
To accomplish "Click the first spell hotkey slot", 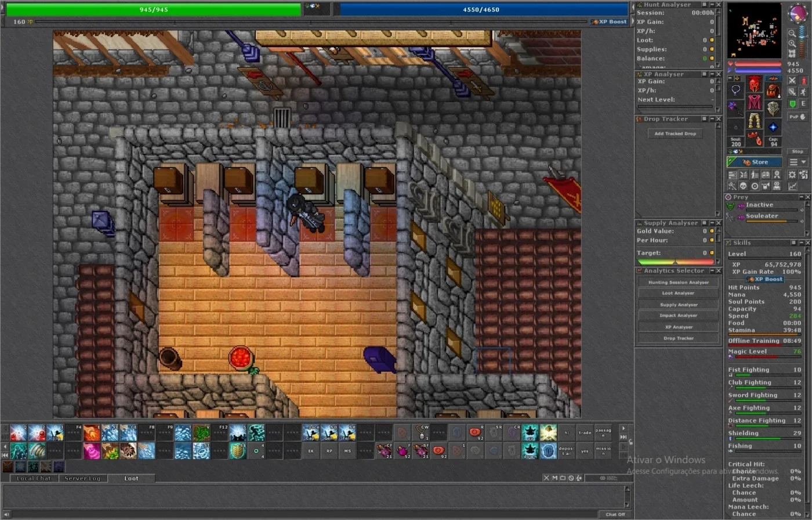I will coord(18,432).
